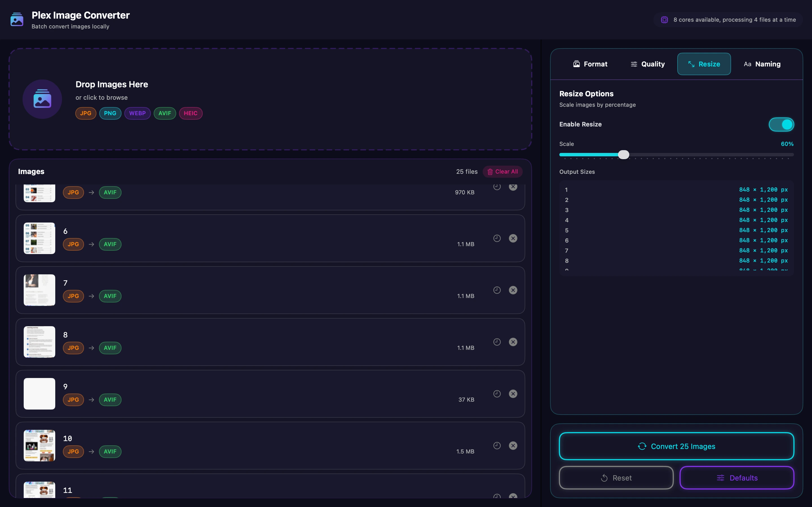Click the thumbnail of image 8
The height and width of the screenshot is (507, 812).
[39, 342]
